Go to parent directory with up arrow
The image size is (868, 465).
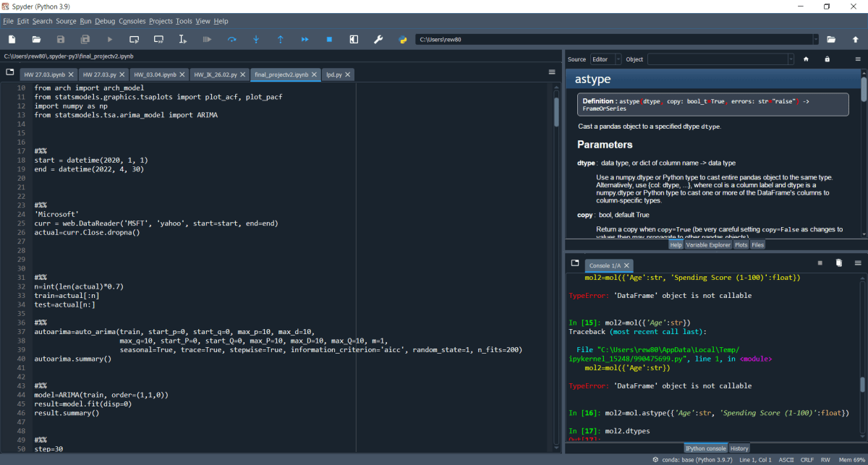pos(856,39)
